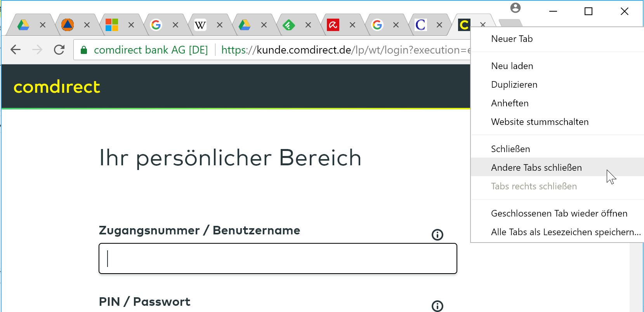The width and height of the screenshot is (644, 312).
Task: Show info for Zugangsnummer / Benutzername
Action: click(x=437, y=234)
